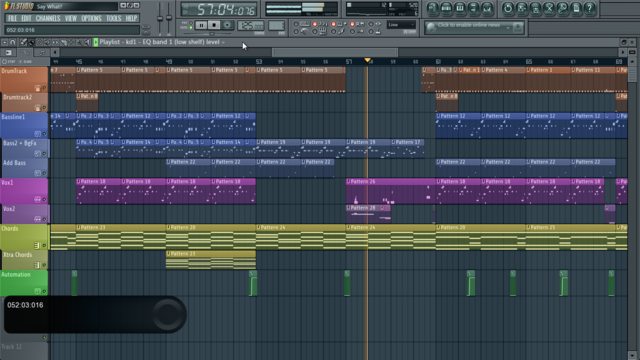
Task: Open the Line snap selector dropdown
Action: (401, 25)
